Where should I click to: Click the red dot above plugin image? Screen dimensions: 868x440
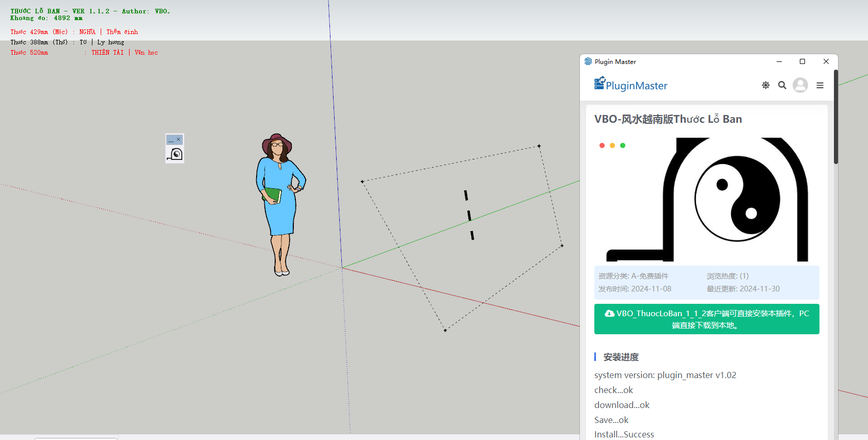pyautogui.click(x=602, y=145)
